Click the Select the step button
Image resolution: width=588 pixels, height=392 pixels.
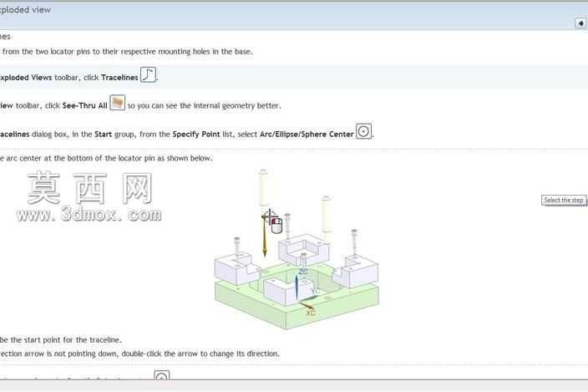point(564,201)
